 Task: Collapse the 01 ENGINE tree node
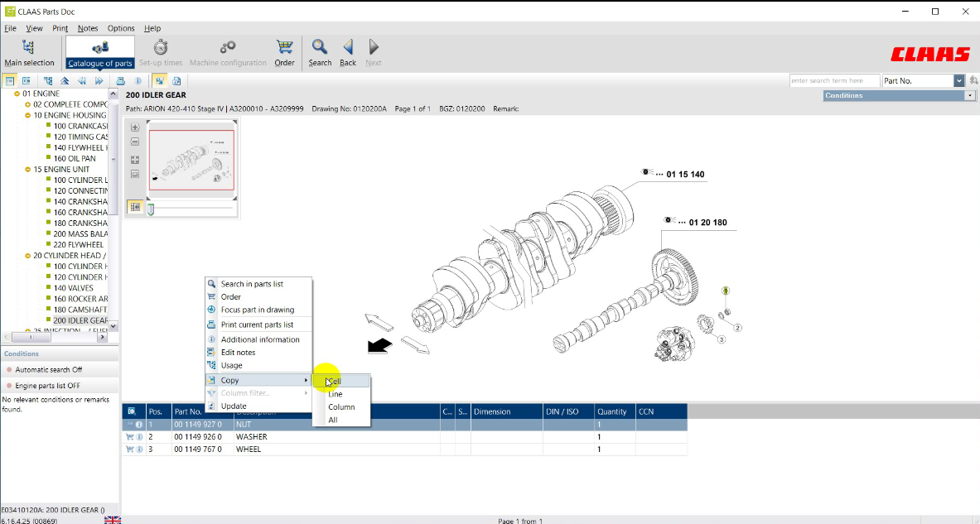point(17,94)
